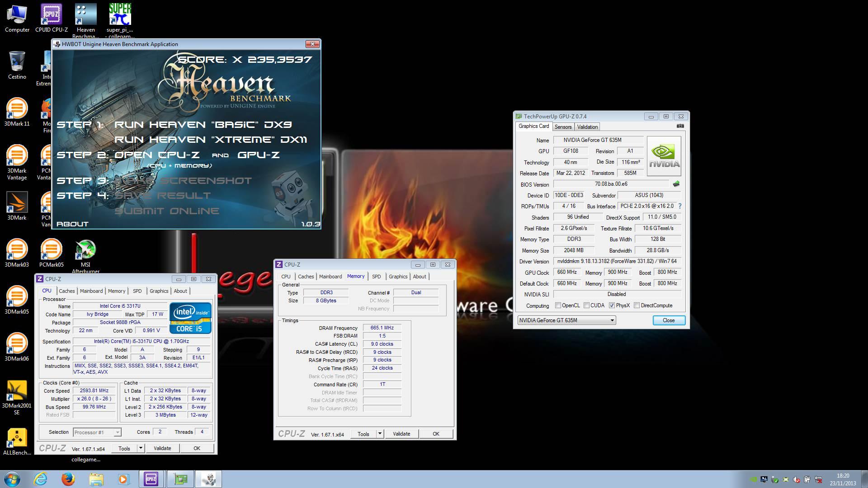
Task: Click the Close button in GPU-Z
Action: (x=669, y=320)
